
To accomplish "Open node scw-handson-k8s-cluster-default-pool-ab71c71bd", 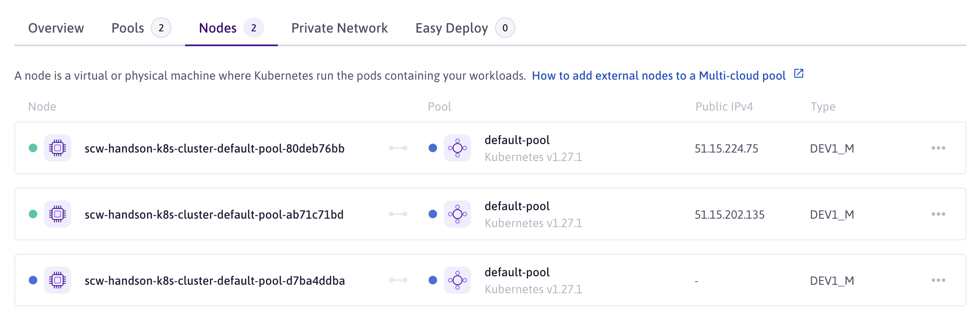I will [214, 214].
